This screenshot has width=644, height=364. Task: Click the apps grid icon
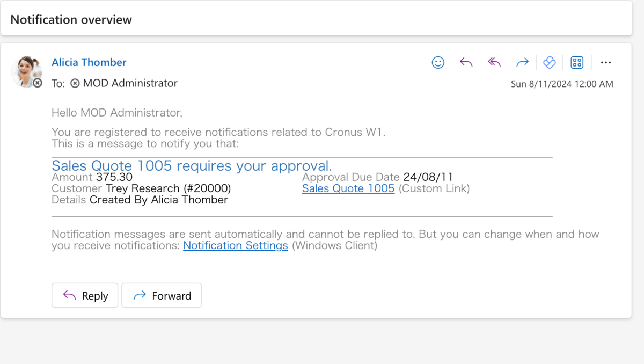tap(577, 62)
